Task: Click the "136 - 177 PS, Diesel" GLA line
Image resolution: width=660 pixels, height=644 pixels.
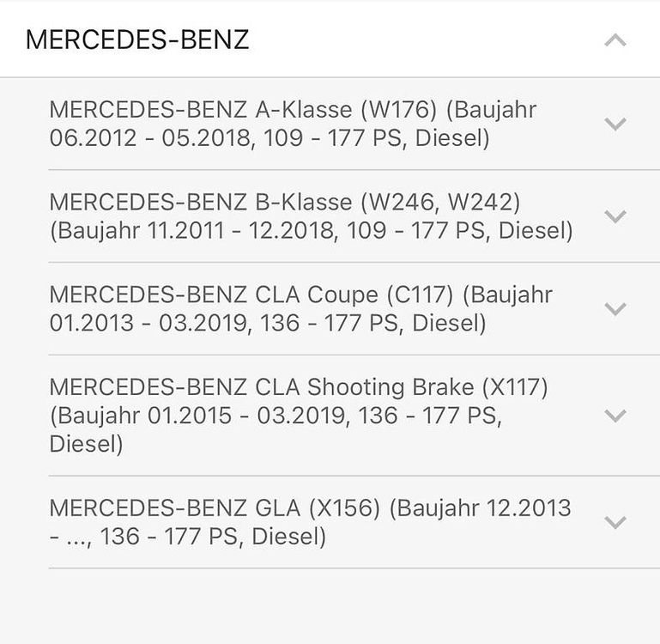Action: (x=187, y=537)
